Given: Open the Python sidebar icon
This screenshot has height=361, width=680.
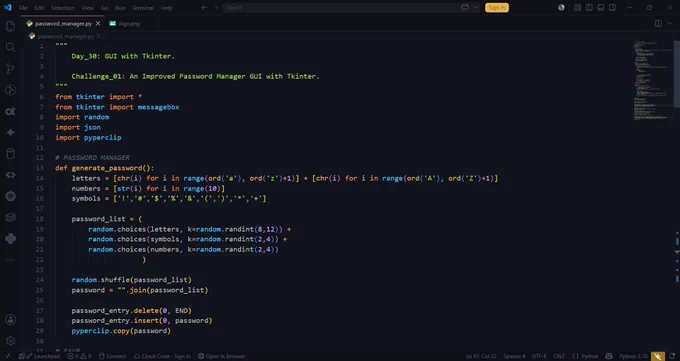Looking at the screenshot, I should tap(10, 238).
